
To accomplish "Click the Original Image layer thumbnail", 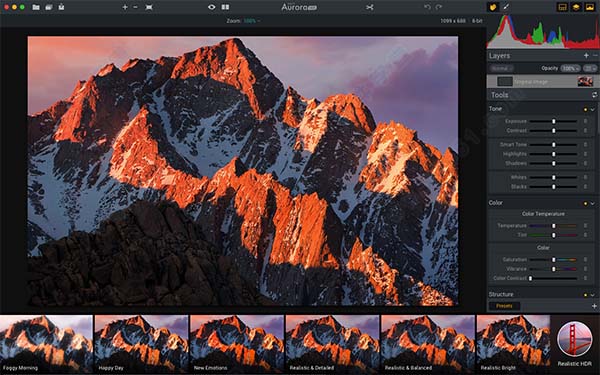I will tap(585, 81).
